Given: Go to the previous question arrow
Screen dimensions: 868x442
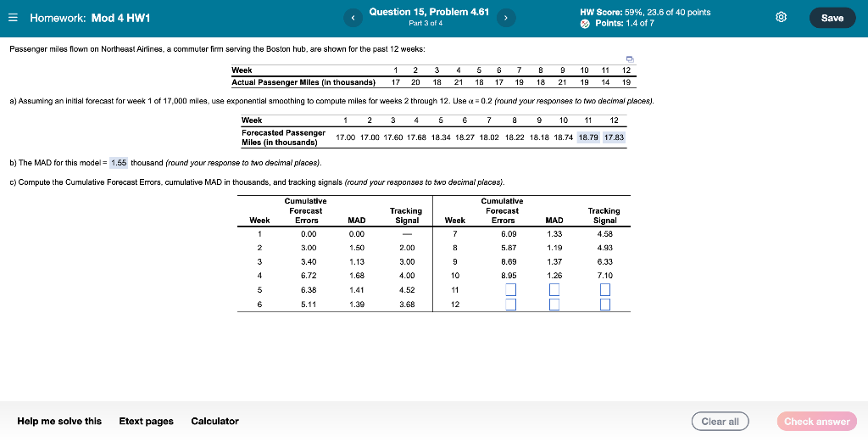Looking at the screenshot, I should [x=353, y=19].
